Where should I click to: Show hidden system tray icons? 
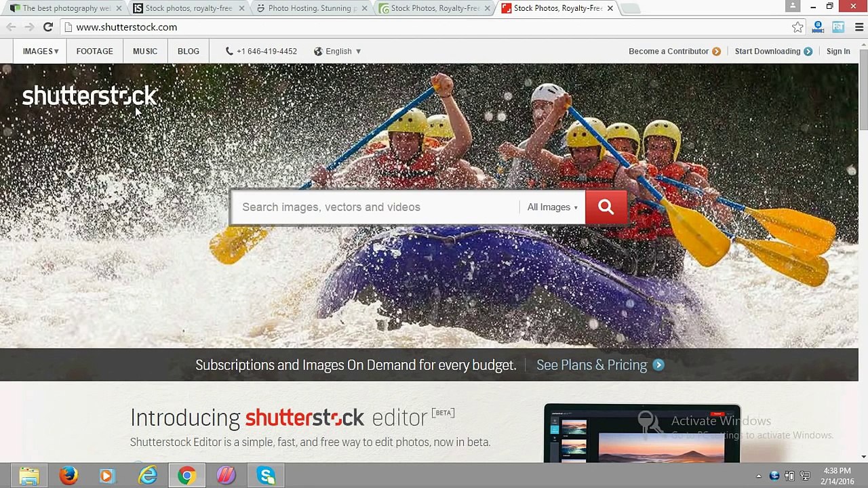click(x=759, y=476)
